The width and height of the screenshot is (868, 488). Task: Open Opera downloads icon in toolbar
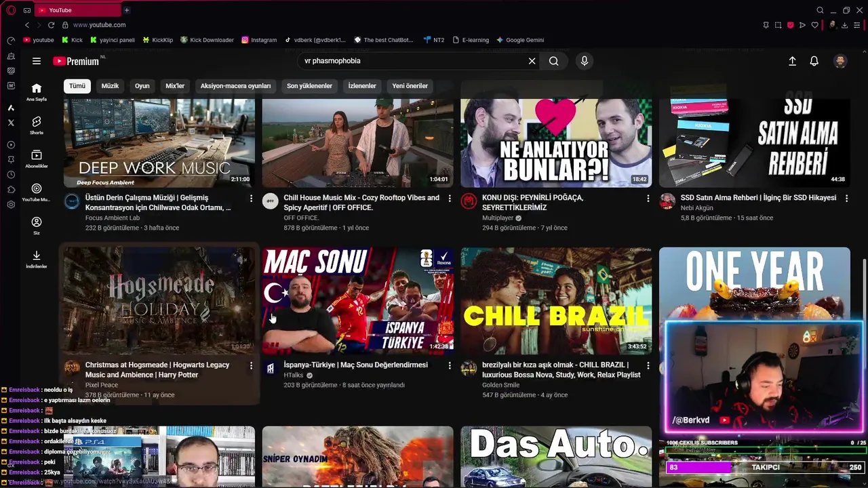(845, 25)
